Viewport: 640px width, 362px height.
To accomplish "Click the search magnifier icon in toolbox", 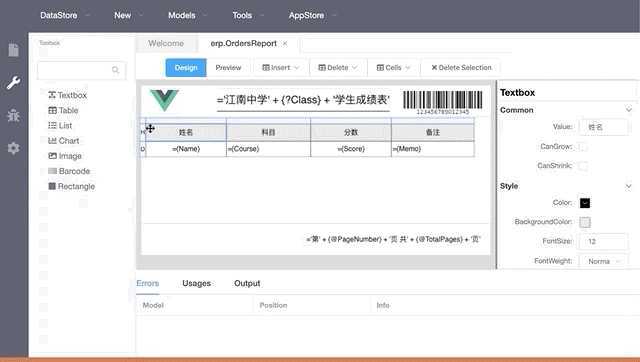I will pos(116,70).
